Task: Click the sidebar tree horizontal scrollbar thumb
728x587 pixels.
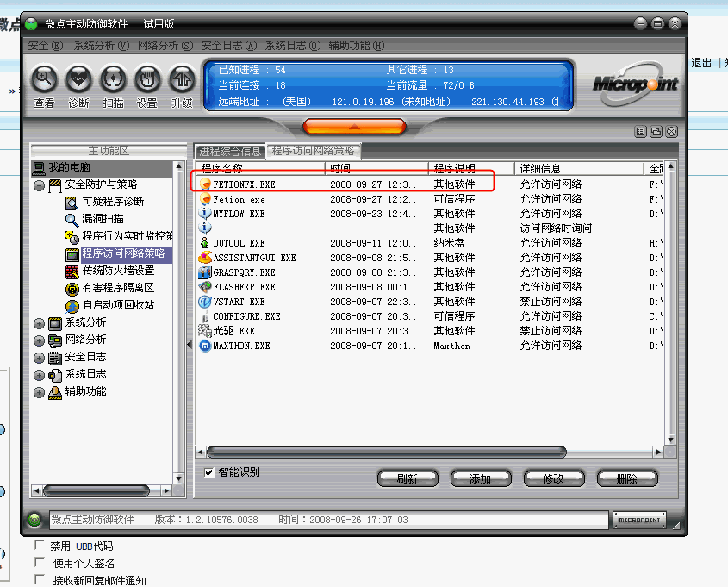Action: [96, 490]
